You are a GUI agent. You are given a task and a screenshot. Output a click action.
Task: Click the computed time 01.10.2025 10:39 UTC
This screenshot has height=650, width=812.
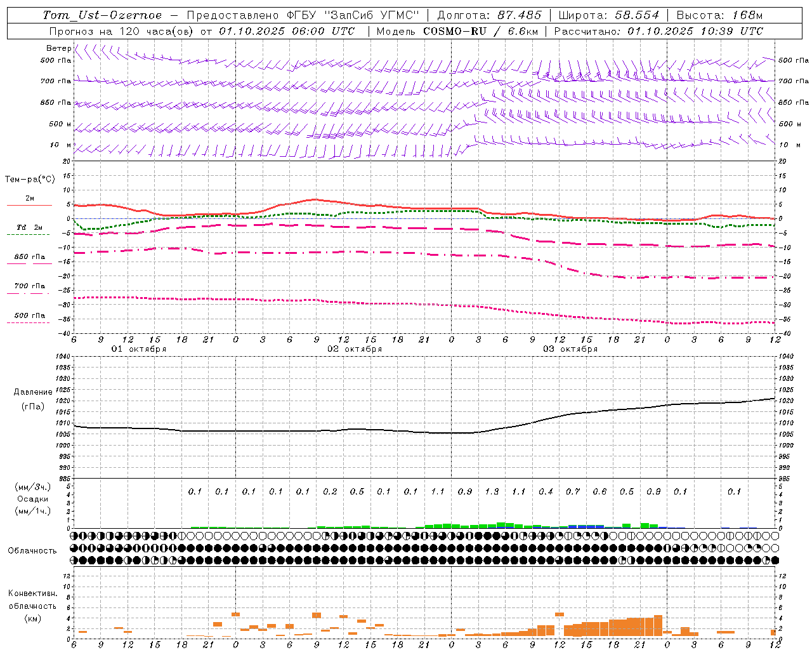click(x=695, y=31)
